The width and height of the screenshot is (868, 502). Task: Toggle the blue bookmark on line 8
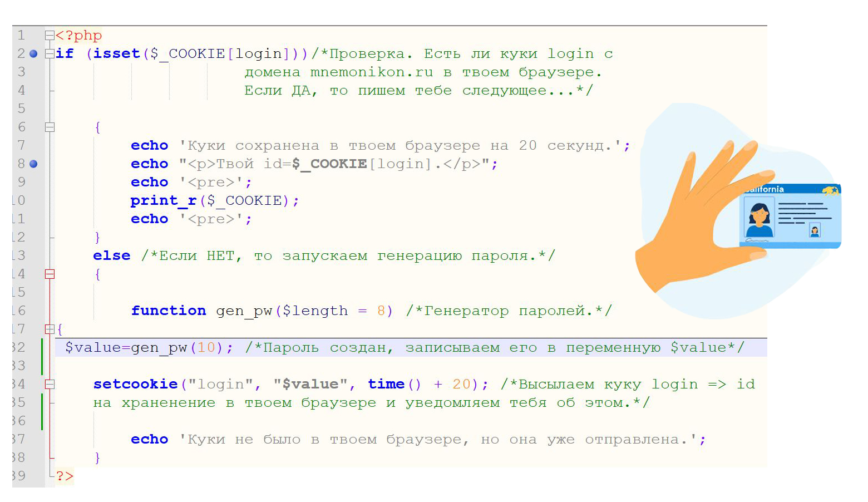pyautogui.click(x=33, y=164)
